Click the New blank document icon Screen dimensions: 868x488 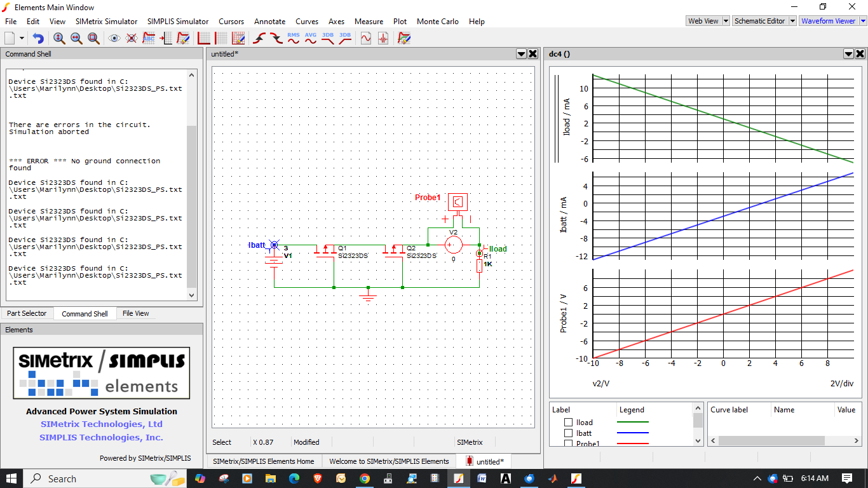tap(10, 38)
